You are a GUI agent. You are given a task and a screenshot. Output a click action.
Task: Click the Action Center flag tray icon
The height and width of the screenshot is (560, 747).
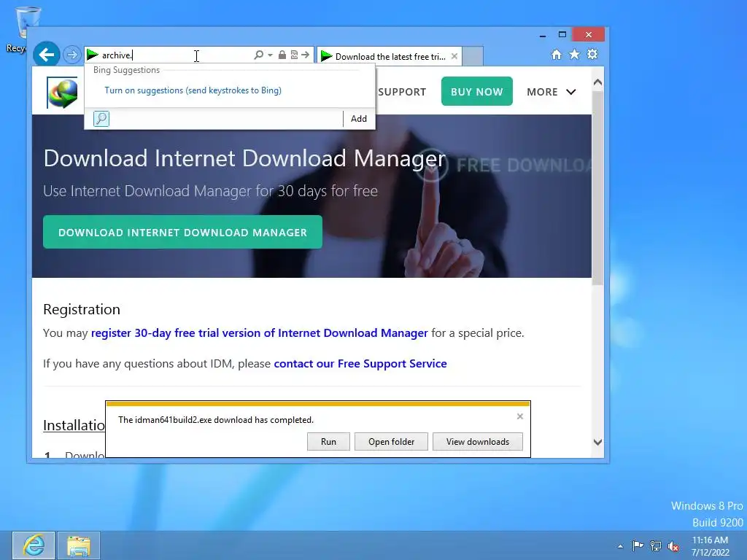pos(638,545)
